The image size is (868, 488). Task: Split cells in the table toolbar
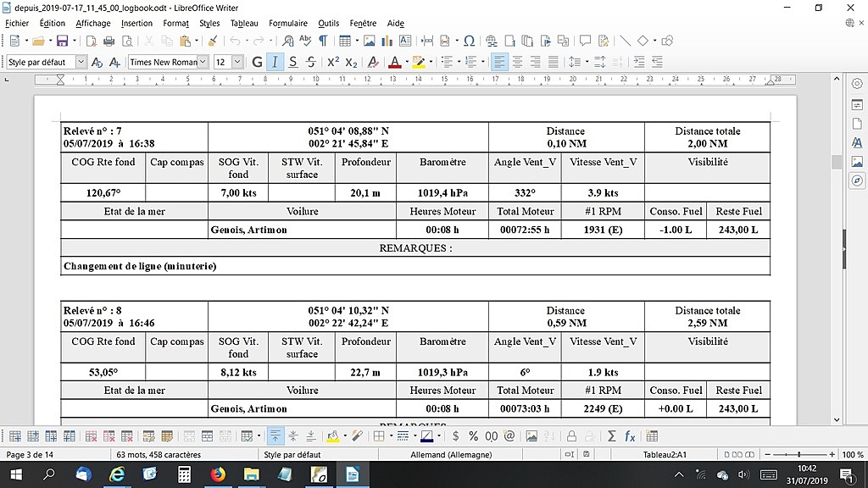(207, 436)
